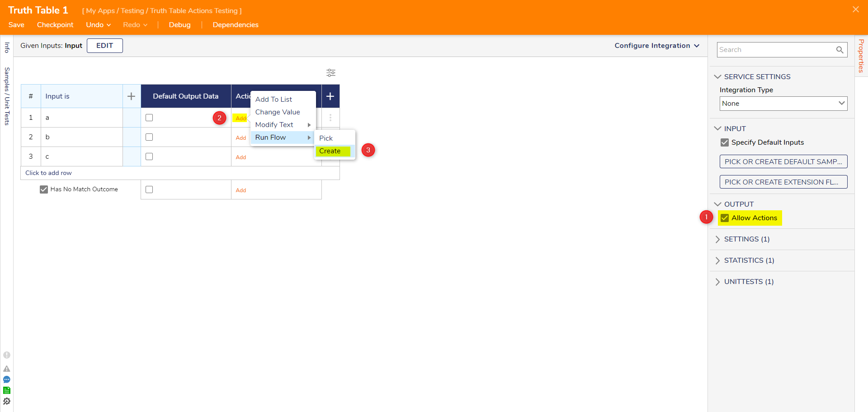Open Samples / Unit Tests side tab
This screenshot has width=868, height=412.
click(7, 96)
